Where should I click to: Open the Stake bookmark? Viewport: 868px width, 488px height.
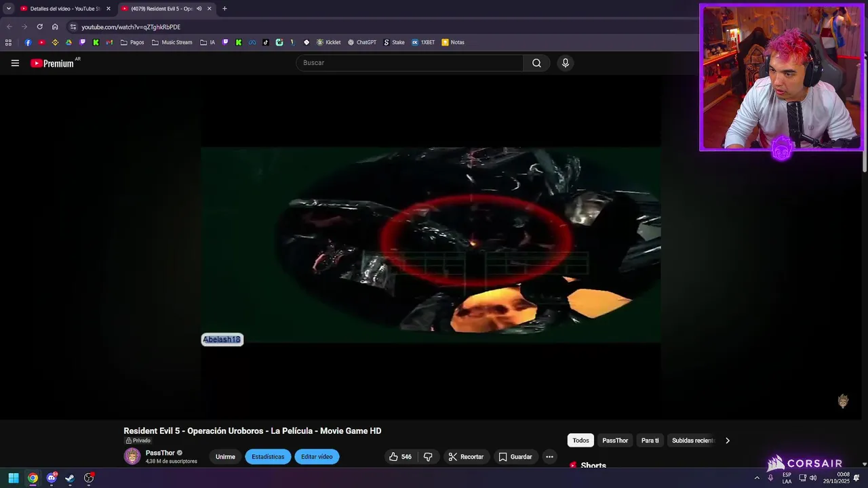pos(394,42)
